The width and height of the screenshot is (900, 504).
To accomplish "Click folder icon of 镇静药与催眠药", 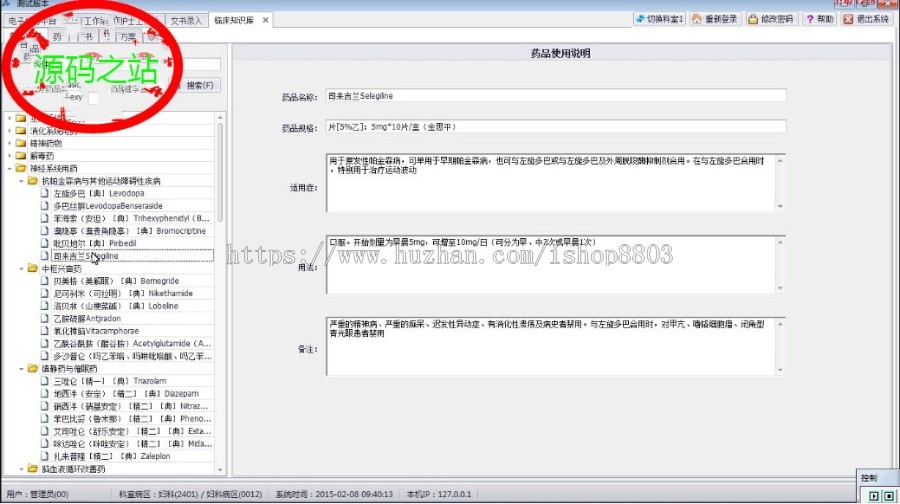I will (33, 368).
